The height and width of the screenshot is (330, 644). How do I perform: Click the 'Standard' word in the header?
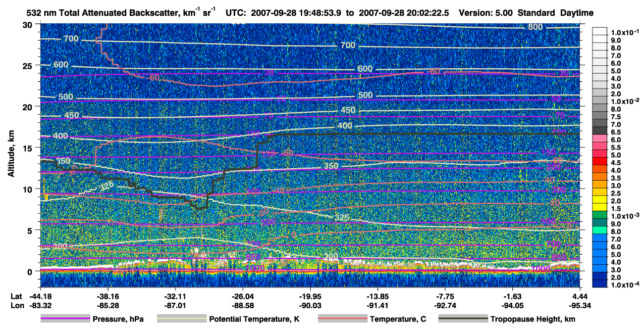[537, 13]
